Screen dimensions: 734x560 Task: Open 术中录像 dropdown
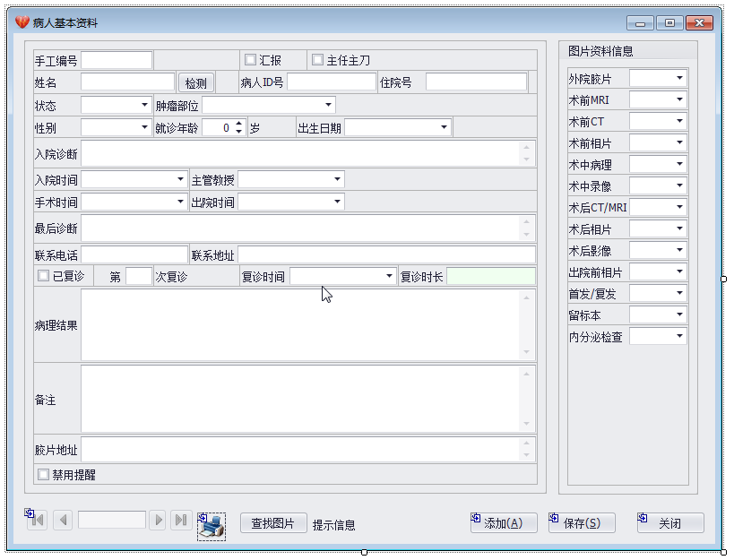(679, 185)
